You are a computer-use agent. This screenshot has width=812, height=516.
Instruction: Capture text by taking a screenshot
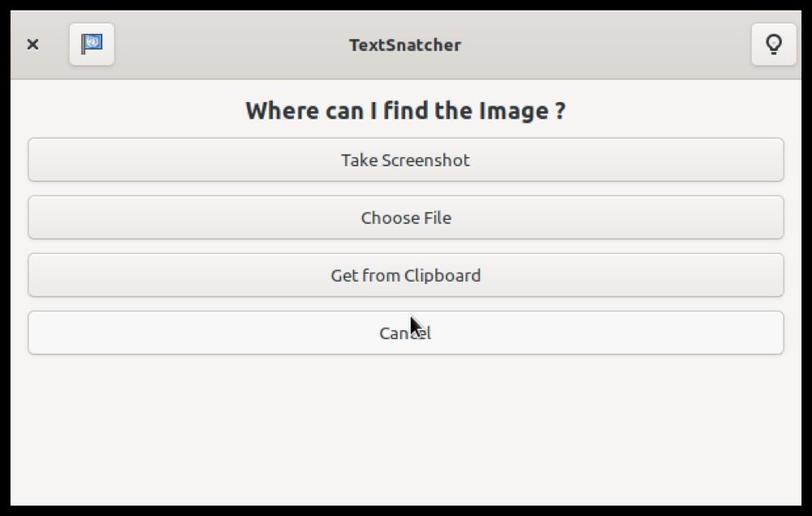click(405, 160)
